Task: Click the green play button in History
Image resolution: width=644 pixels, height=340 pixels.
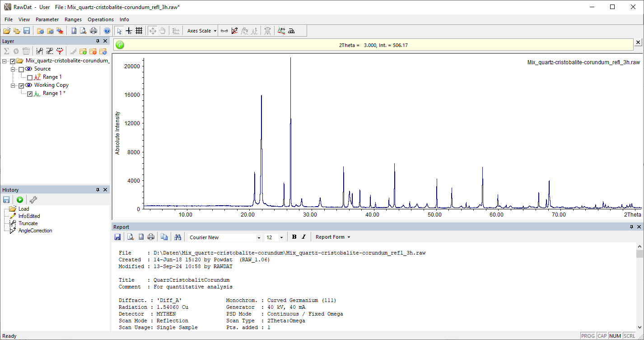Action: tap(20, 199)
